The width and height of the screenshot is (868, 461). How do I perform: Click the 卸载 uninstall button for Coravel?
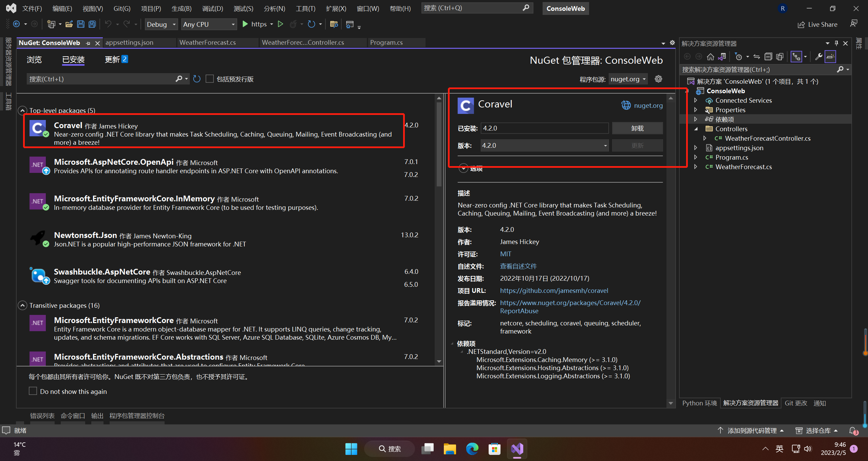[637, 128]
